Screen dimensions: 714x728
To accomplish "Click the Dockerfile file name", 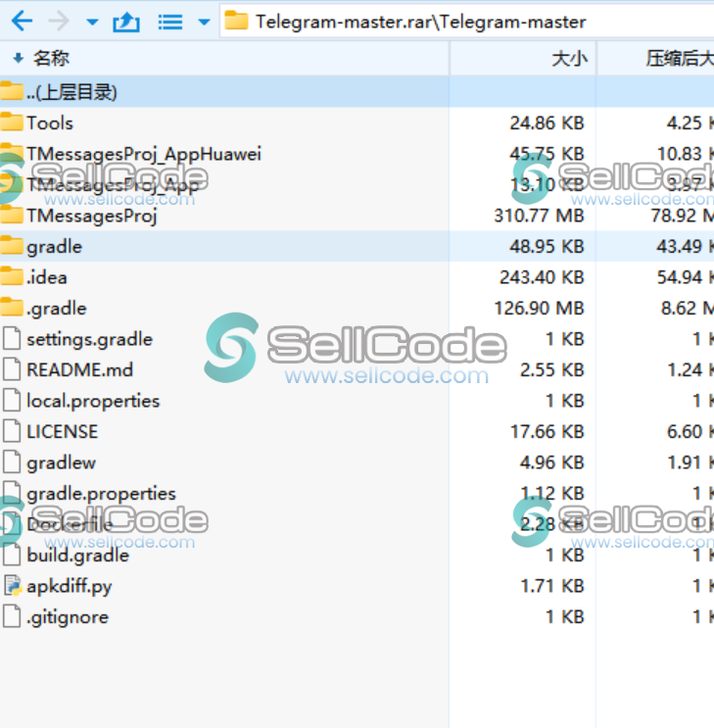I will coord(70,524).
